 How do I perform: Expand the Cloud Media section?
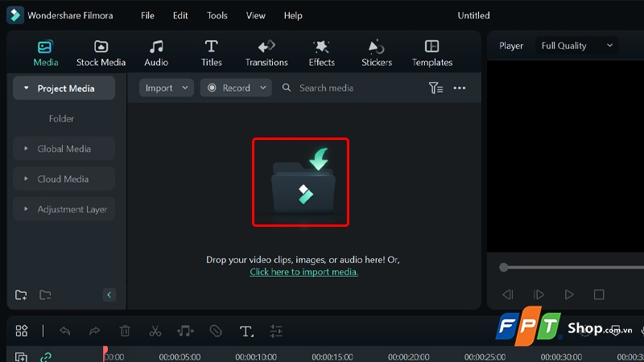(x=26, y=179)
